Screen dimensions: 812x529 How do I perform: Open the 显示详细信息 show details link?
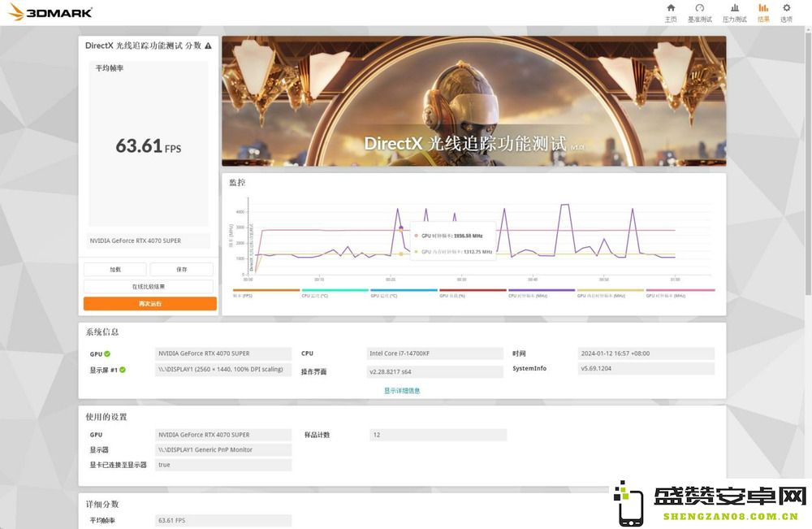[x=402, y=391]
